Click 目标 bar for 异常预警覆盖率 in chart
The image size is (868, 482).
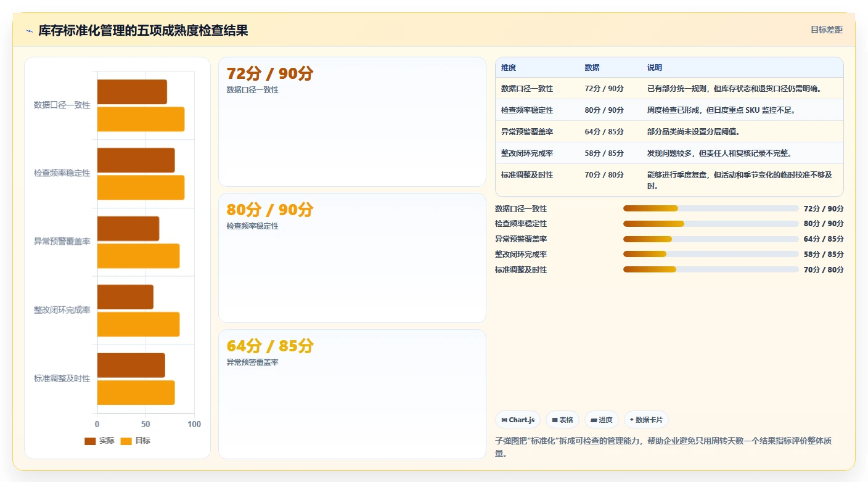point(139,256)
